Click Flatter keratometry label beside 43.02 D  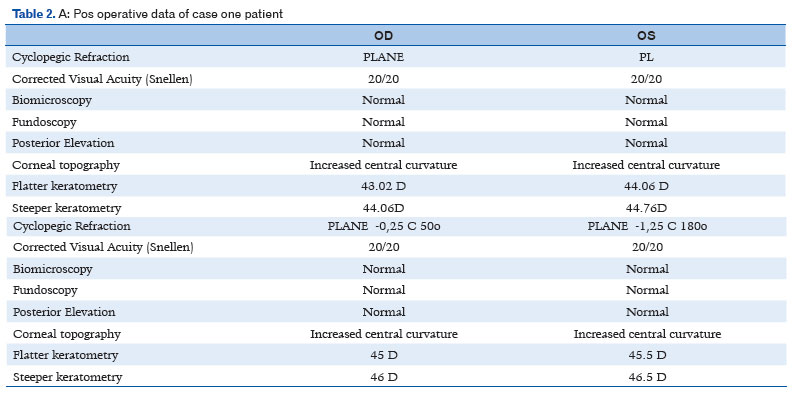[65, 186]
